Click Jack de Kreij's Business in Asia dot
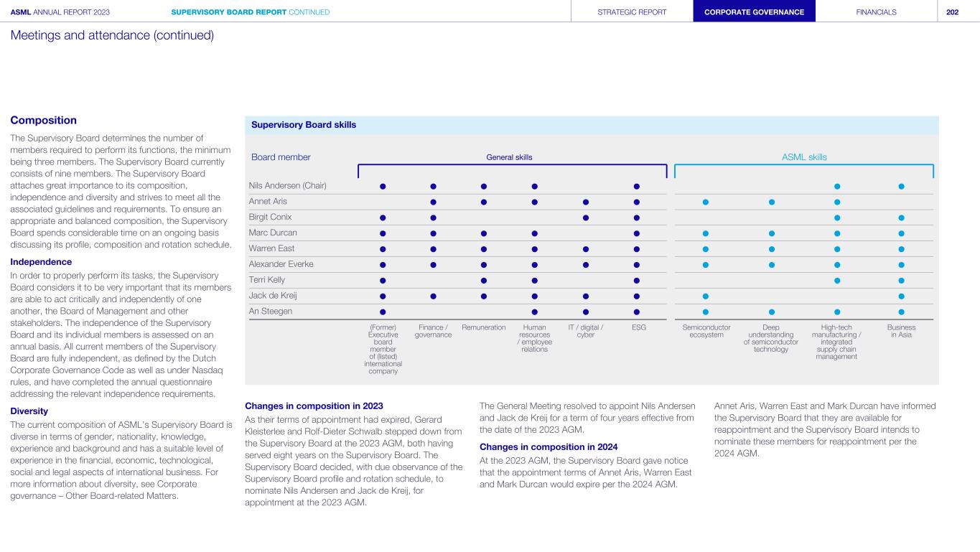The width and height of the screenshot is (980, 552). [901, 296]
